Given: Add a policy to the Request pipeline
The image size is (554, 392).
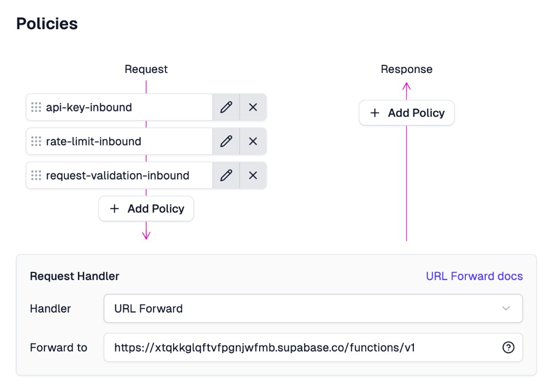Looking at the screenshot, I should point(146,208).
